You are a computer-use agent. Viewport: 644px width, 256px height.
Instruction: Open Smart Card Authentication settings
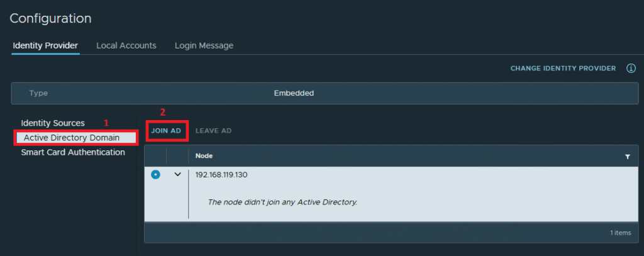click(x=73, y=152)
